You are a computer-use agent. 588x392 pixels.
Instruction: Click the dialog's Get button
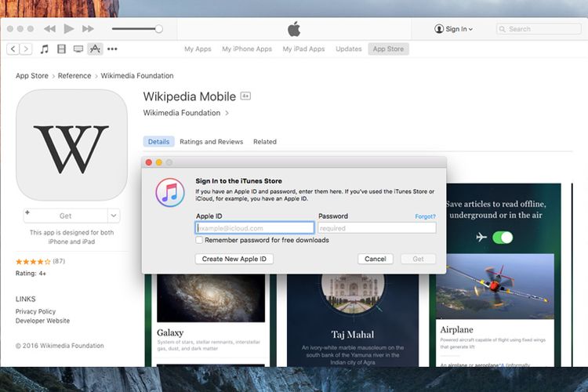418,259
